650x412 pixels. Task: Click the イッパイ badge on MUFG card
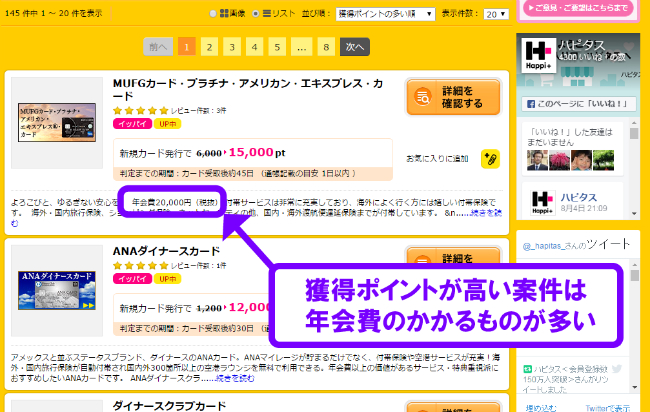(132, 124)
